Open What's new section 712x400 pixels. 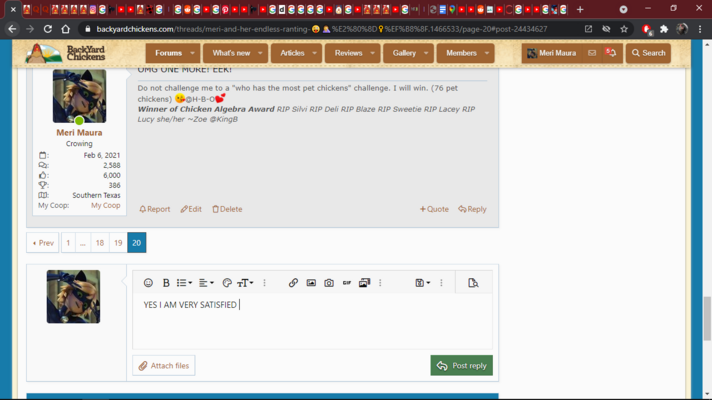click(231, 53)
